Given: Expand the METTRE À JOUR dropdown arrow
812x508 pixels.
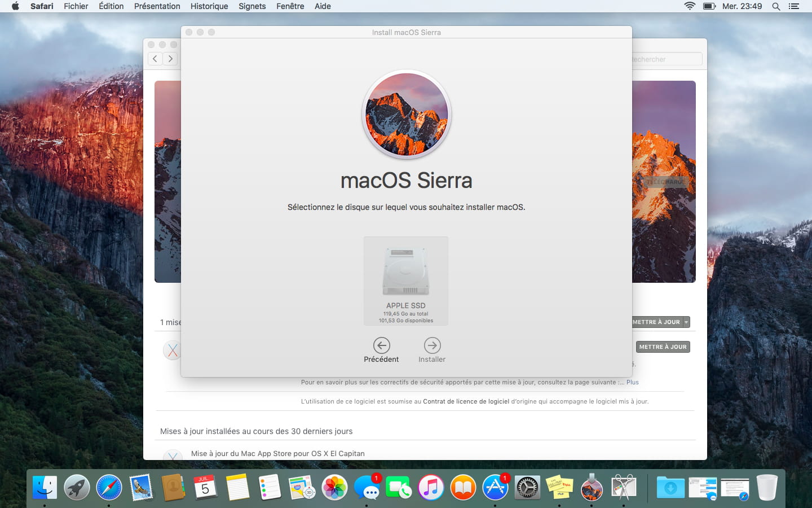Looking at the screenshot, I should pyautogui.click(x=686, y=322).
